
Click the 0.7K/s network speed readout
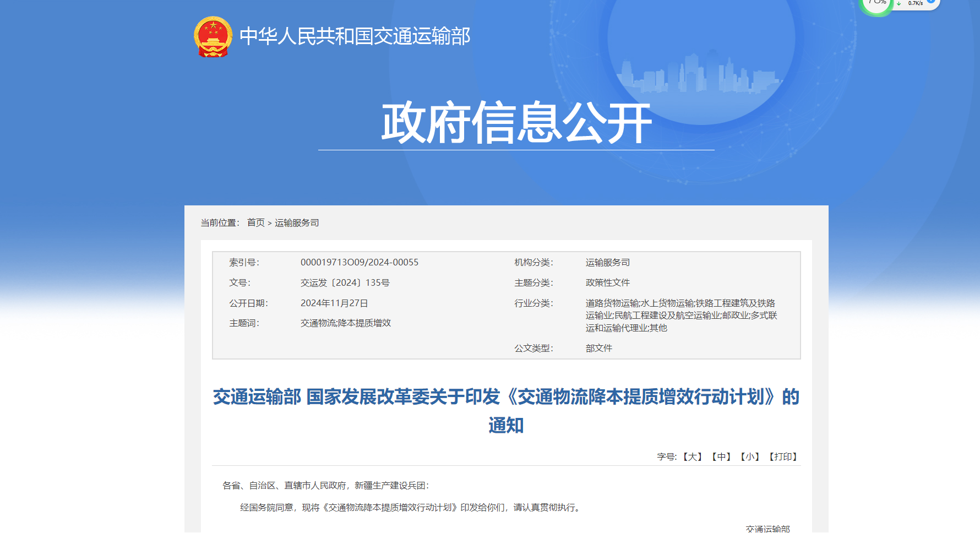[x=916, y=3]
